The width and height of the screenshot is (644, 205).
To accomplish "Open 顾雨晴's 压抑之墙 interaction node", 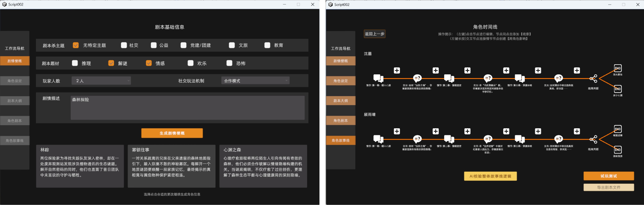I will point(417,139).
